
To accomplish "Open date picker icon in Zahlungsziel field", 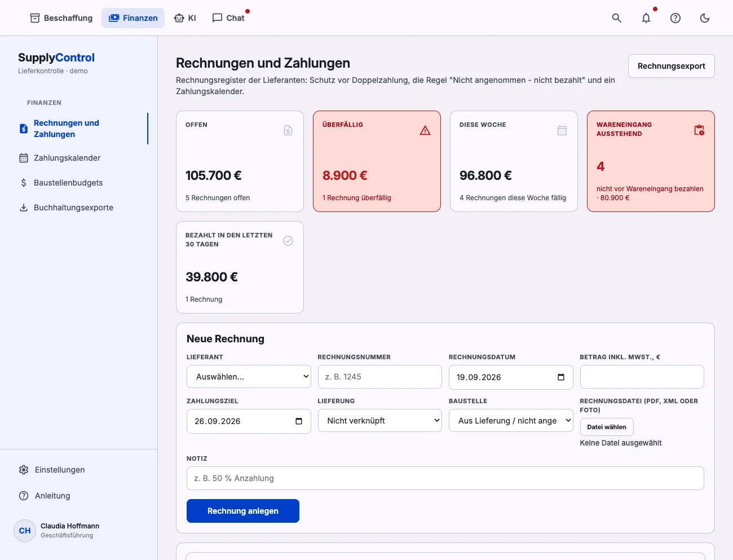I will pos(299,421).
